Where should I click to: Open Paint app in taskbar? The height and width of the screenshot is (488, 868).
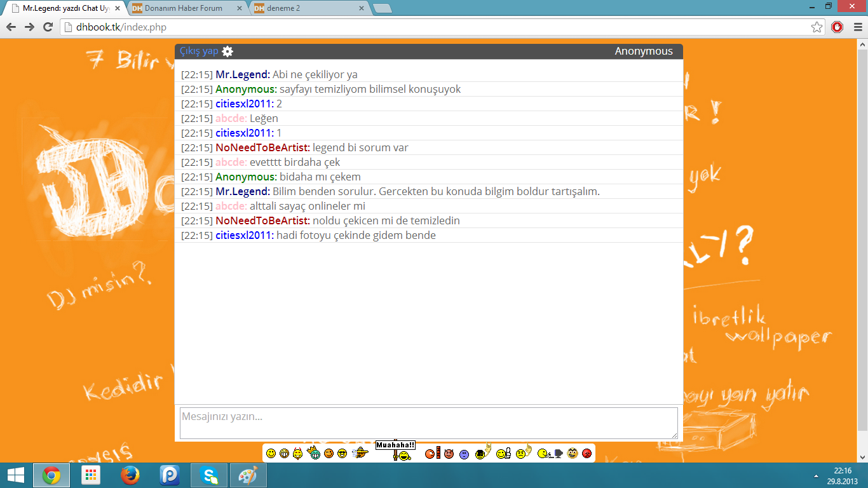pos(248,475)
